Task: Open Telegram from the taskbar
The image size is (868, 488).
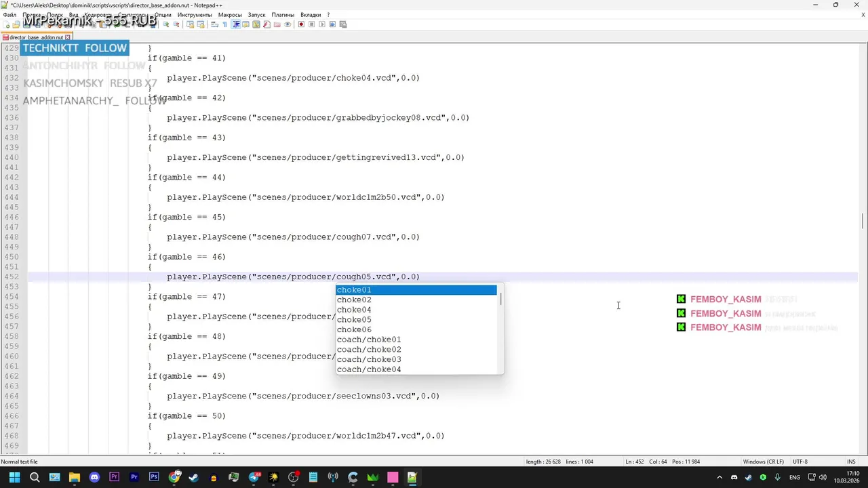Action: coord(254,477)
